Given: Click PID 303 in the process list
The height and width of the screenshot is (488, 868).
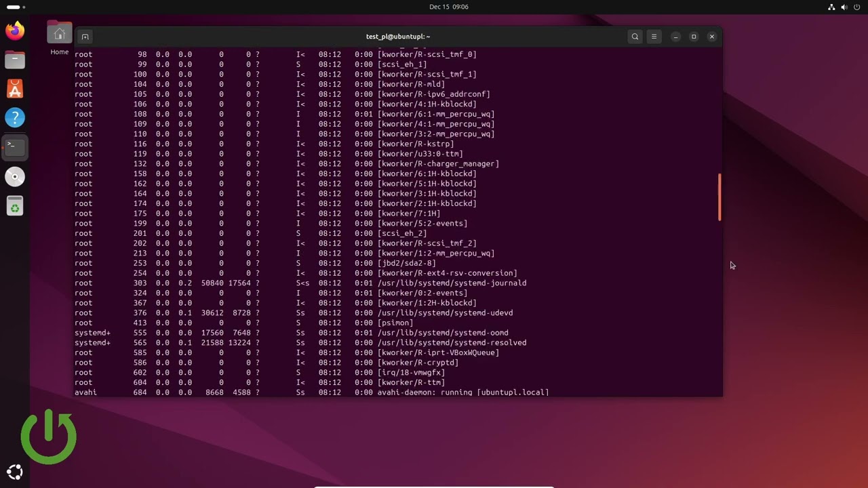Looking at the screenshot, I should coord(140,283).
